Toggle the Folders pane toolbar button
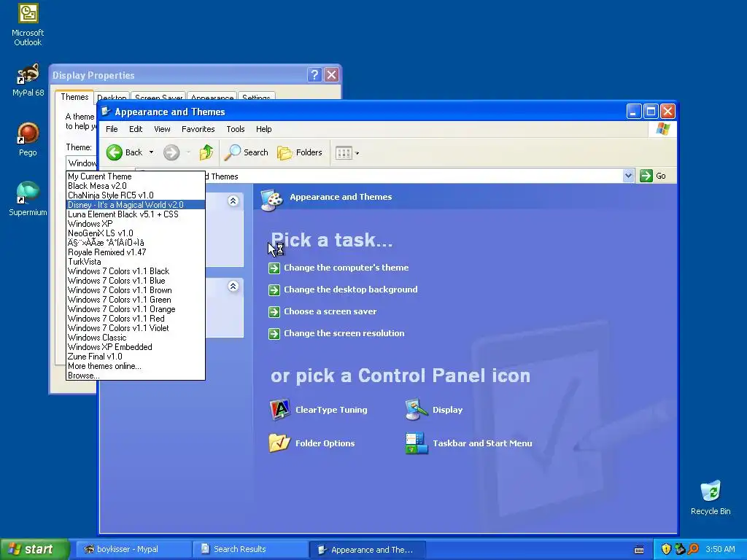The width and height of the screenshot is (747, 560). pyautogui.click(x=300, y=152)
